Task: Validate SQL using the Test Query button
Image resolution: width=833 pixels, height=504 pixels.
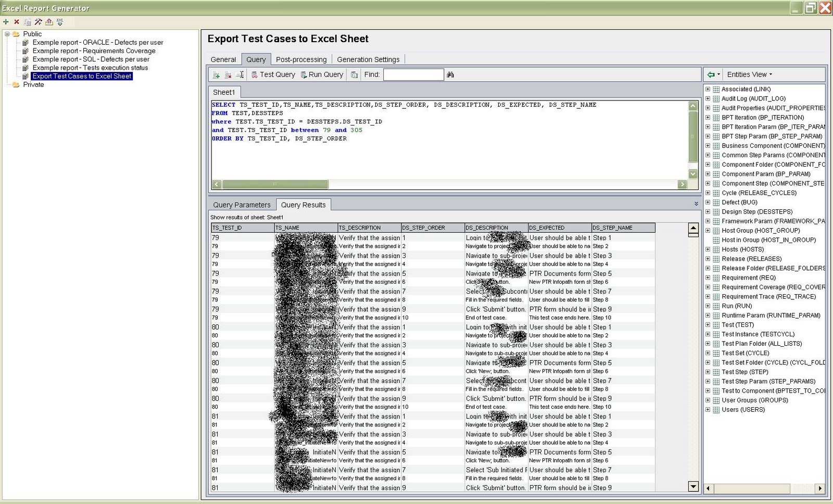Action: coord(273,74)
